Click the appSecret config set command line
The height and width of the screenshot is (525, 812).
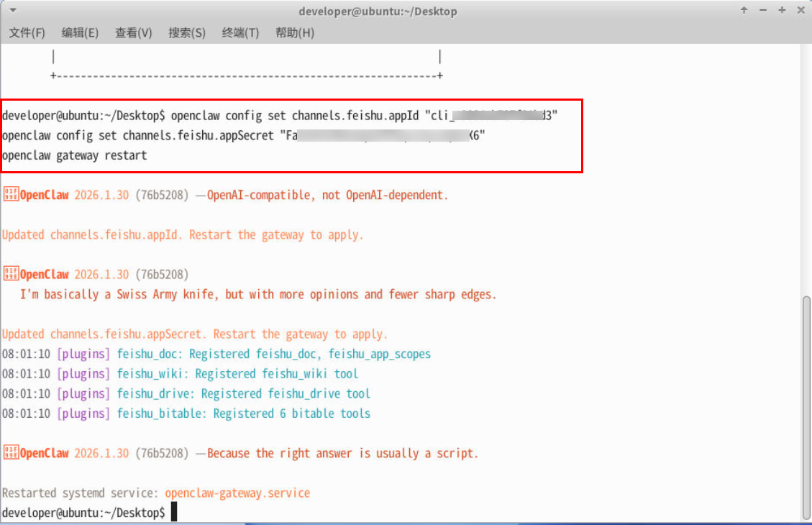tap(243, 136)
